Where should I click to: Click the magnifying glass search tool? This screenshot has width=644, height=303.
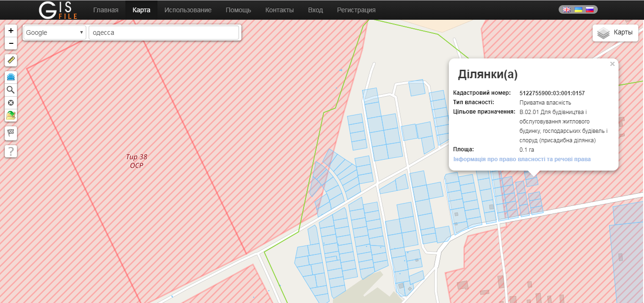11,90
